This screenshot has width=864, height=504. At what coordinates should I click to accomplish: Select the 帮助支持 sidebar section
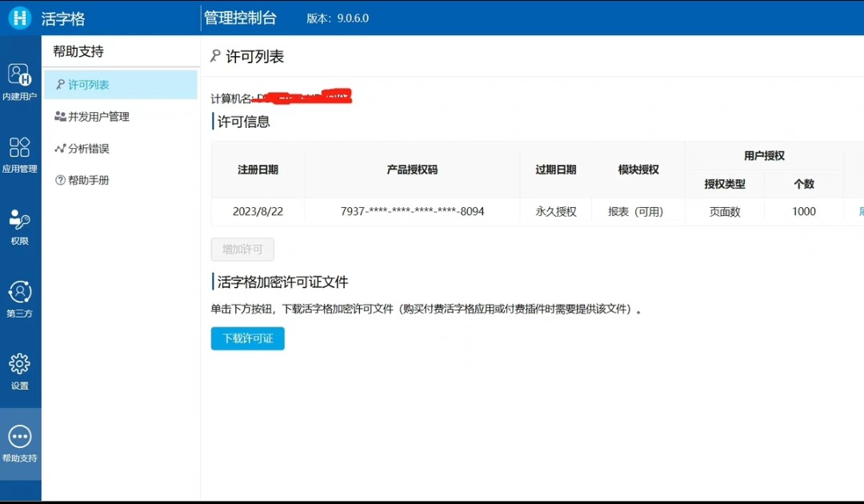tap(20, 443)
